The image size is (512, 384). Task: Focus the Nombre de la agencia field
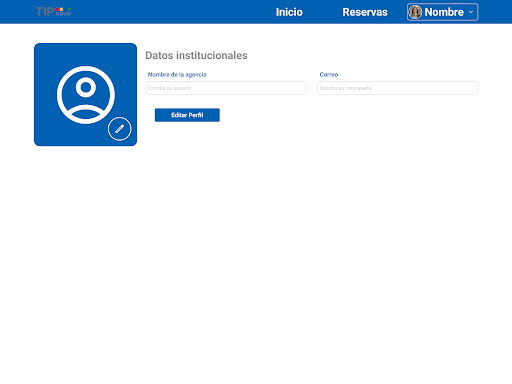pos(226,88)
